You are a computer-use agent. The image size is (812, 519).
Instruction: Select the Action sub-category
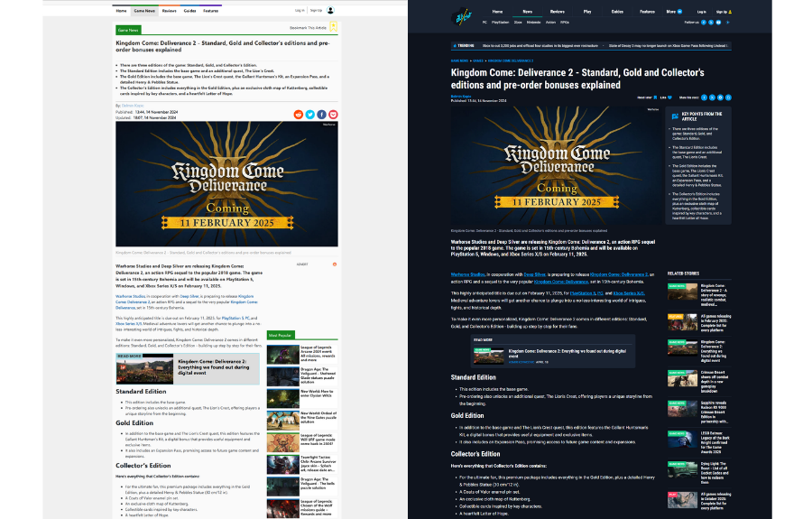[x=550, y=23]
